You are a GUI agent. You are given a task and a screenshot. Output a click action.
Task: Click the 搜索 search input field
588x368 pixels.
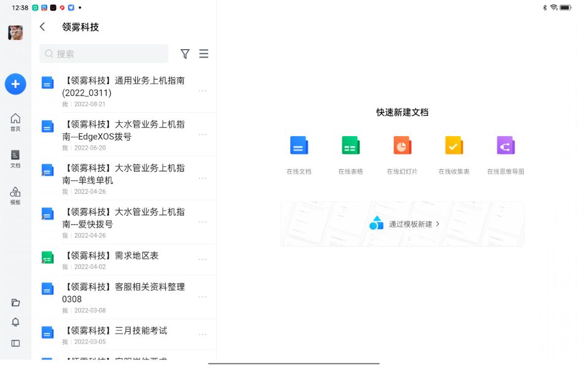(103, 54)
